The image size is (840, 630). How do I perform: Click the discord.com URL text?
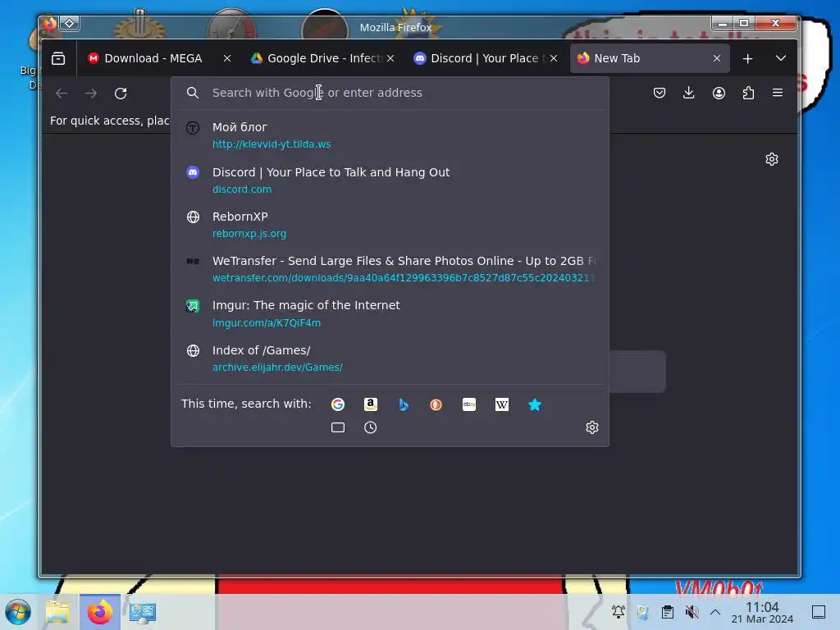click(242, 189)
